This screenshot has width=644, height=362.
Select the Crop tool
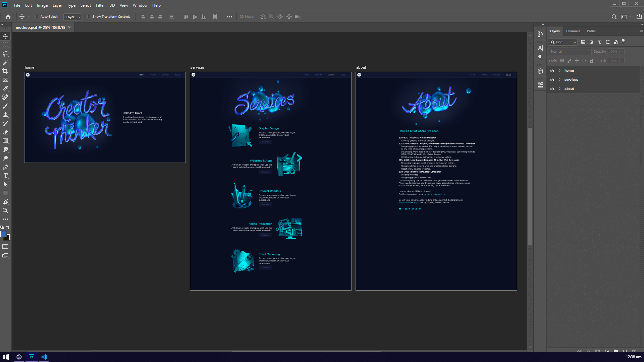coord(5,71)
